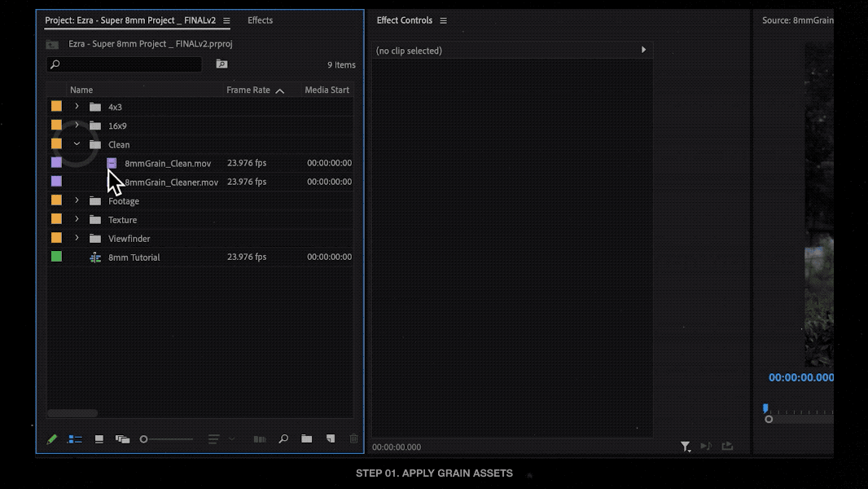Click the Source monitor zoom scroll handle
This screenshot has width=868, height=489.
769,419
